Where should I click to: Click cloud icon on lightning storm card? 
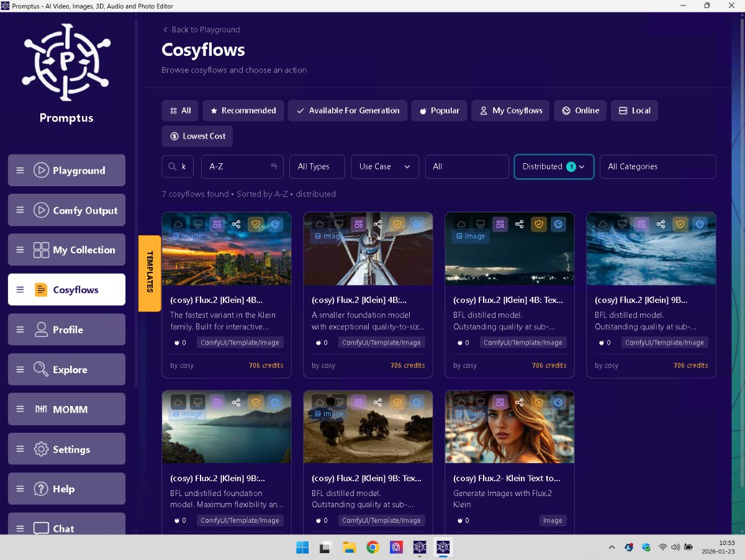(x=462, y=224)
